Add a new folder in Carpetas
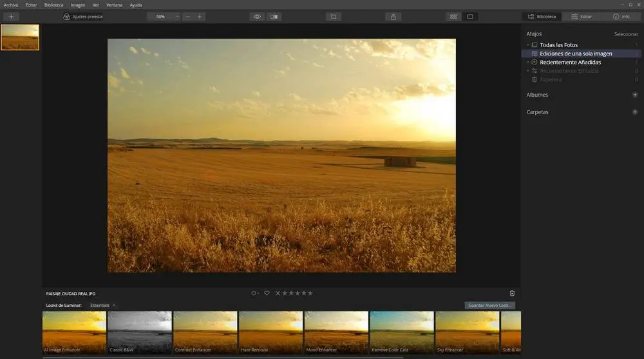 (x=635, y=112)
